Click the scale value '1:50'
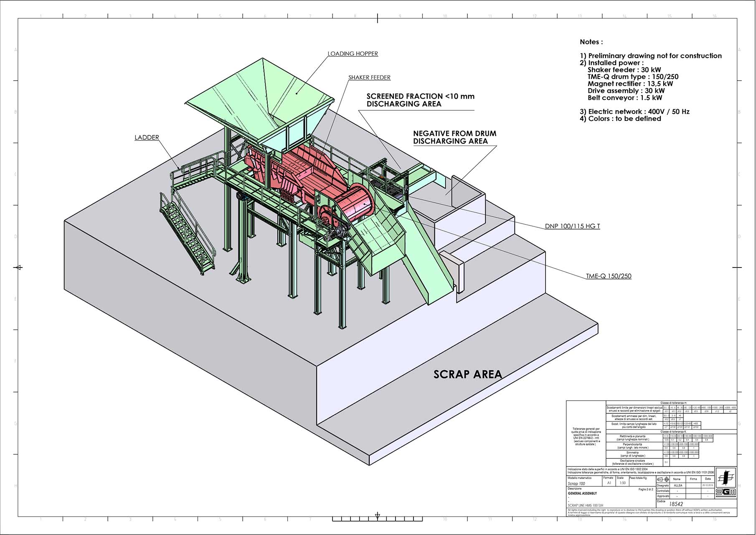This screenshot has height=535, width=756. coord(622,483)
